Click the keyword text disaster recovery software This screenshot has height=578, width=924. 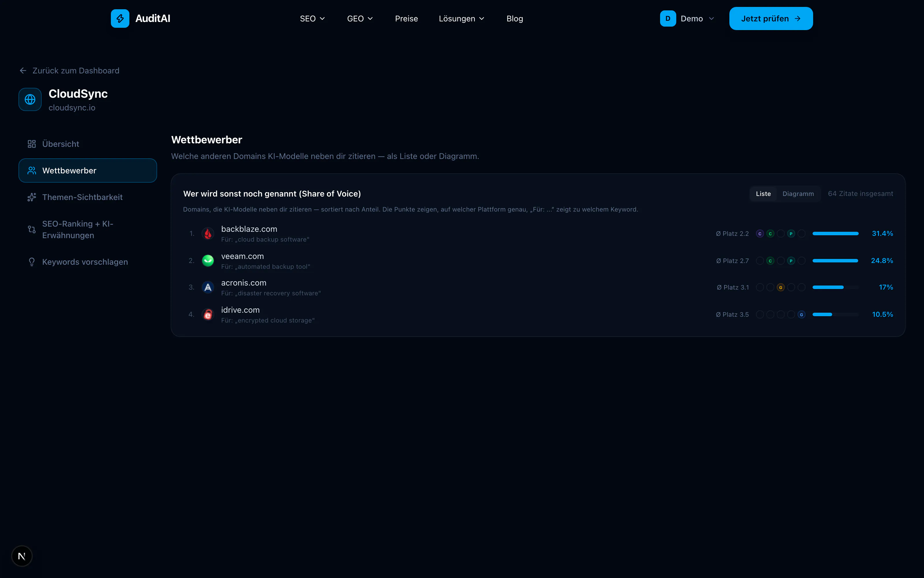(x=278, y=294)
